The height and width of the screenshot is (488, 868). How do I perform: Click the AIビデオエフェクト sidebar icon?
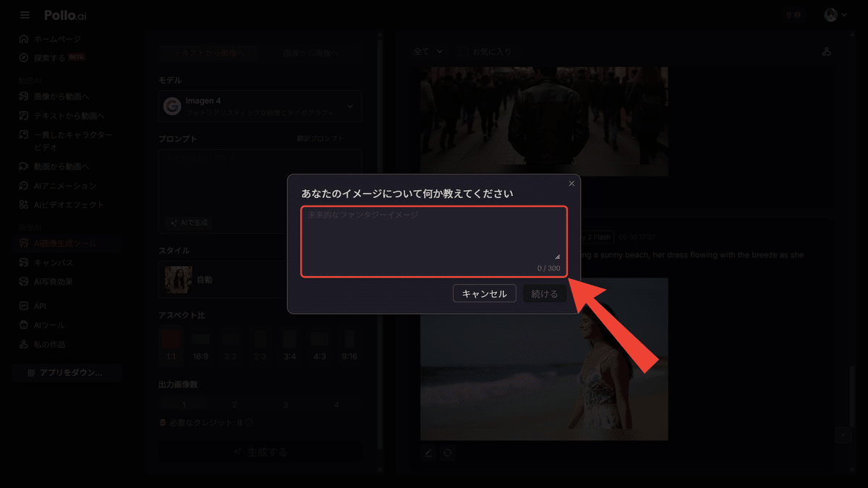click(x=24, y=205)
